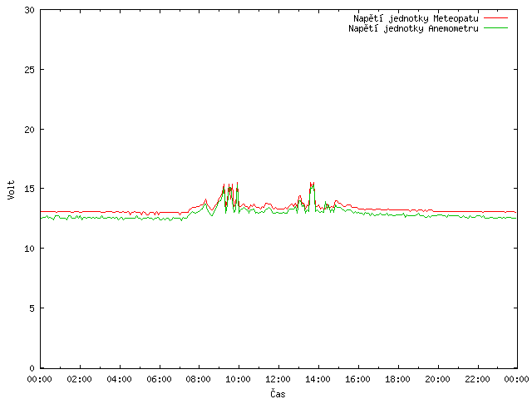This screenshot has height=399, width=532.
Task: Click x-axis time label 14:00
Action: click(x=318, y=379)
